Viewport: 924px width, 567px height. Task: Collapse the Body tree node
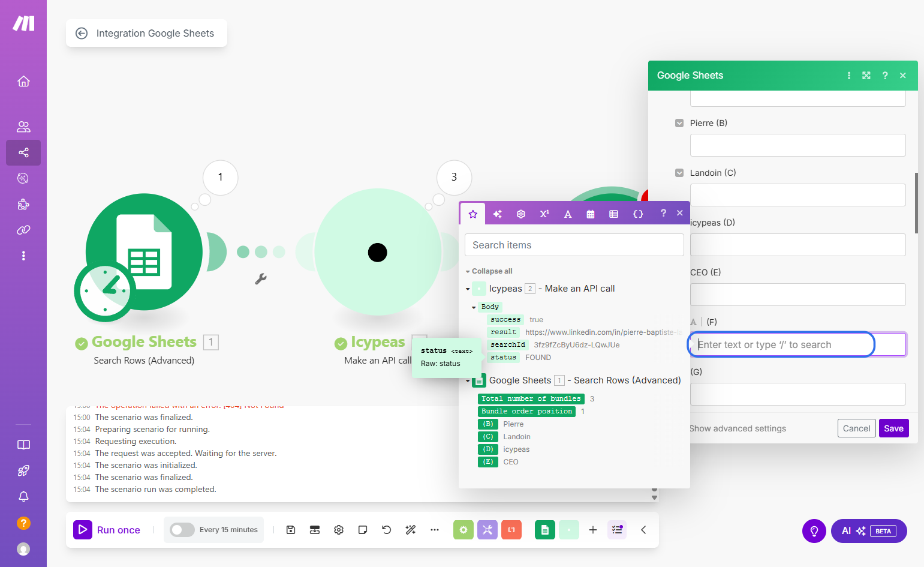(x=474, y=307)
